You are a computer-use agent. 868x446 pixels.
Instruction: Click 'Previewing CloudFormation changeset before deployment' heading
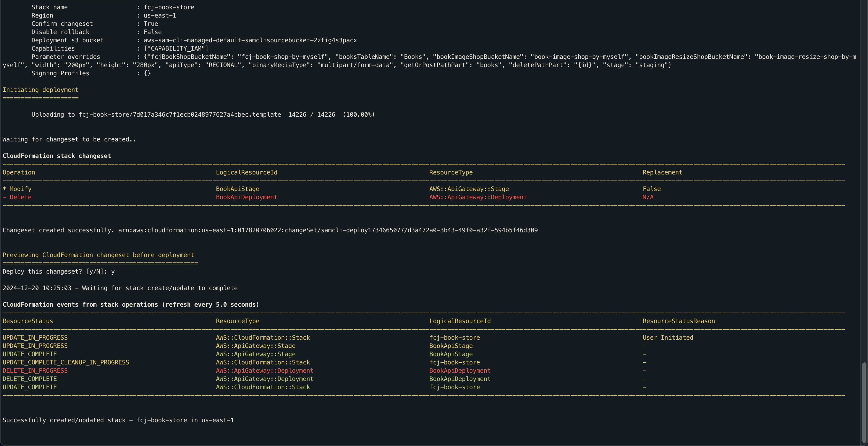[x=98, y=255]
